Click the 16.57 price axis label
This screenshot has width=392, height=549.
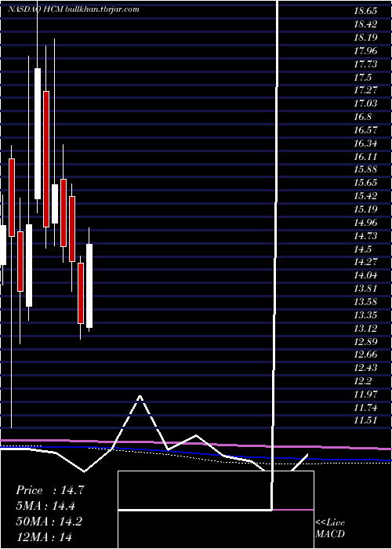click(365, 130)
